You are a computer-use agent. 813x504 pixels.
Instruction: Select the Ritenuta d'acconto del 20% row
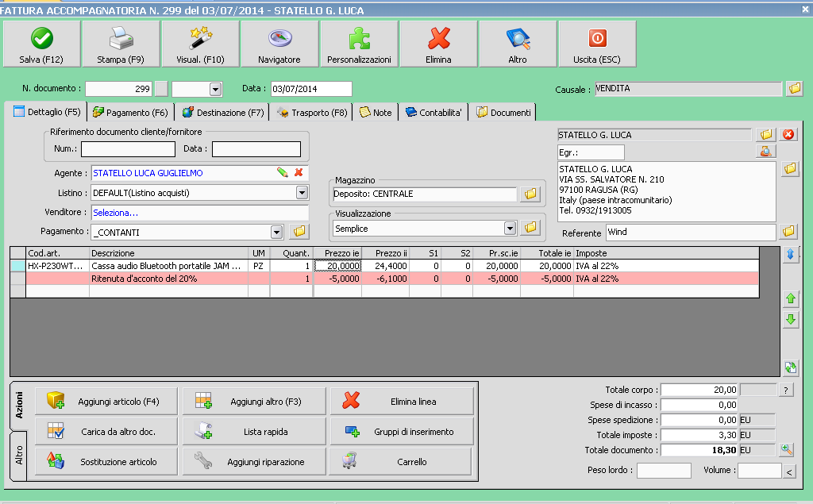[x=385, y=279]
